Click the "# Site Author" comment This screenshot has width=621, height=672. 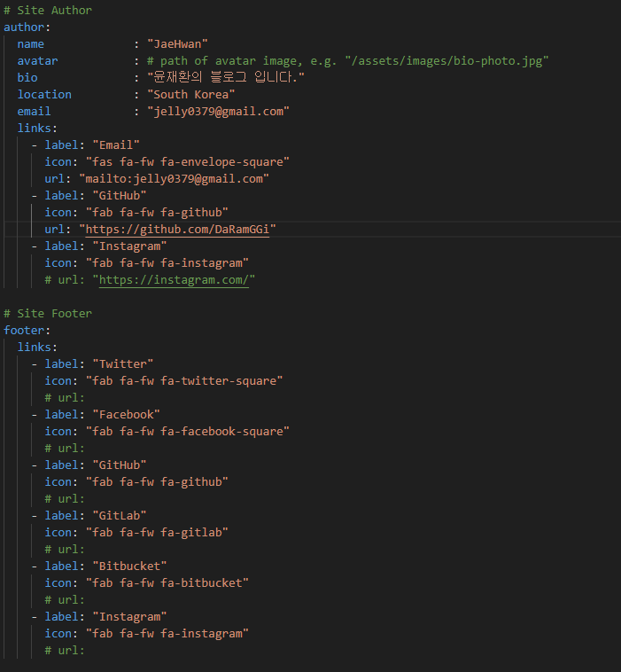click(x=48, y=11)
